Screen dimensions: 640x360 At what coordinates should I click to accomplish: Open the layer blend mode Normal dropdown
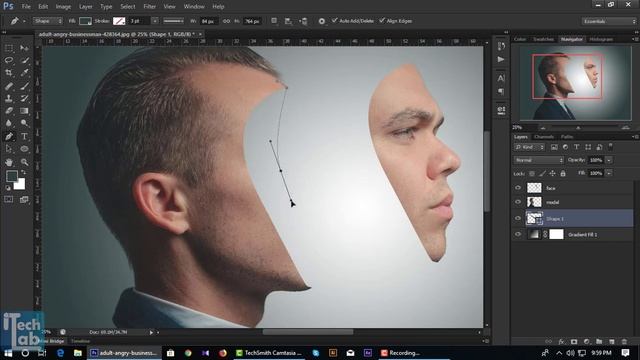click(539, 160)
